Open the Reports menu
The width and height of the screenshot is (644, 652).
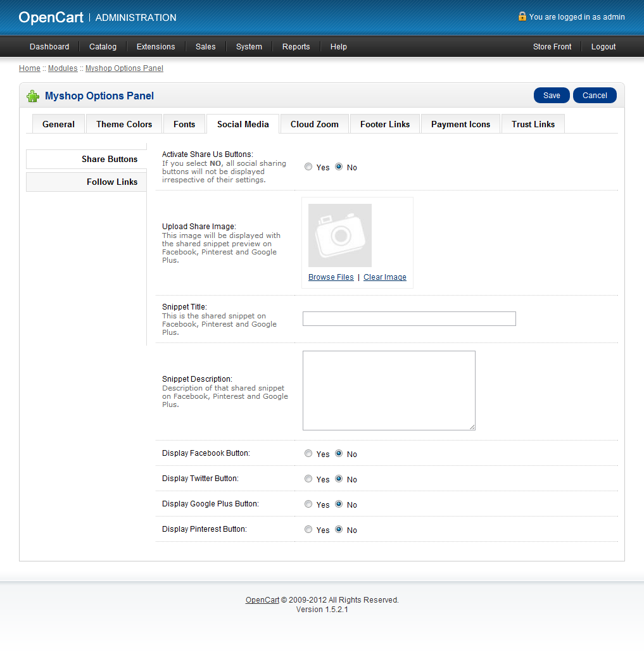[x=296, y=47]
